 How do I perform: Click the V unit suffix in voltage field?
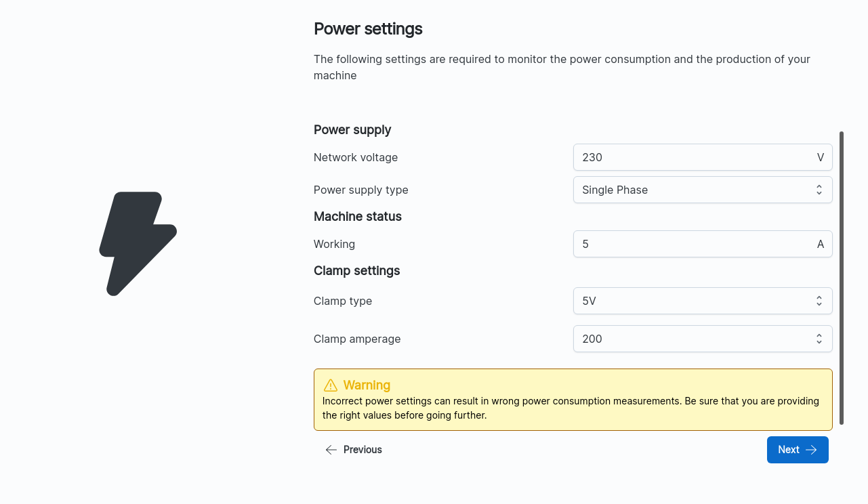(x=821, y=157)
